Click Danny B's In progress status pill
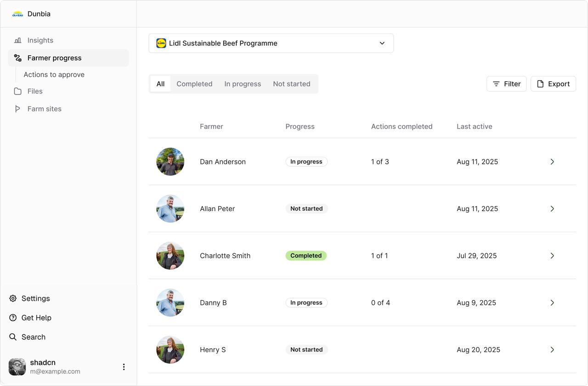The width and height of the screenshot is (588, 386). click(306, 302)
